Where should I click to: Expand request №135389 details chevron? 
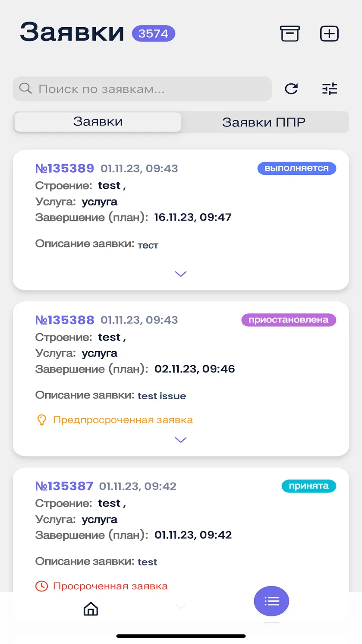pyautogui.click(x=181, y=274)
